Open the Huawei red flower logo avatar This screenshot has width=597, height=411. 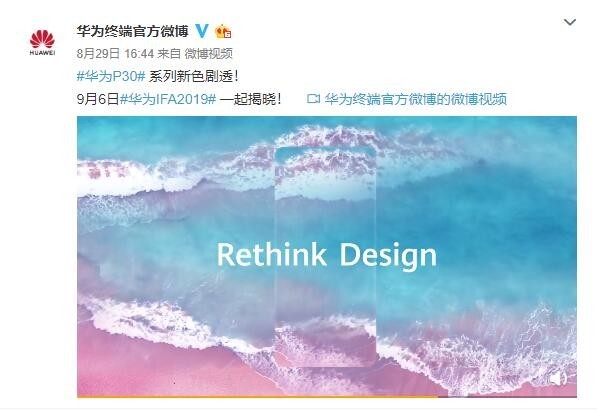tap(42, 42)
